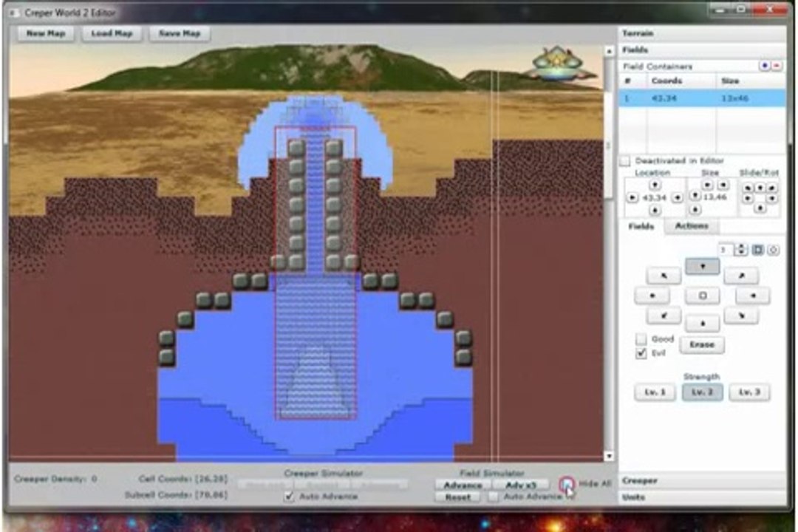Uncheck the Evil field checkbox
The height and width of the screenshot is (532, 798).
coord(641,352)
